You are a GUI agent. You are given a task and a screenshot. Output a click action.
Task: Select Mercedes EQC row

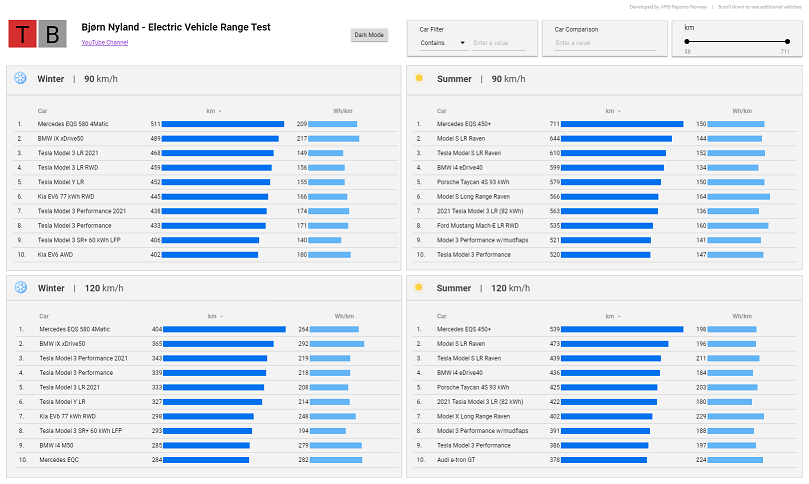[207, 460]
